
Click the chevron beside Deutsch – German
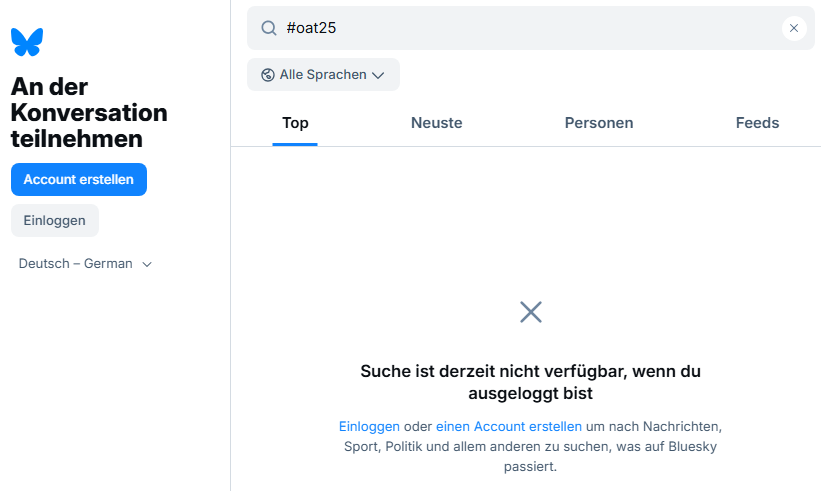pyautogui.click(x=147, y=264)
